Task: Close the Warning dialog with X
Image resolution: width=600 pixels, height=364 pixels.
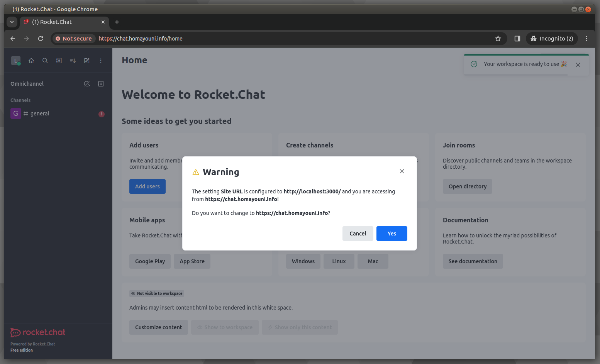Action: point(402,171)
